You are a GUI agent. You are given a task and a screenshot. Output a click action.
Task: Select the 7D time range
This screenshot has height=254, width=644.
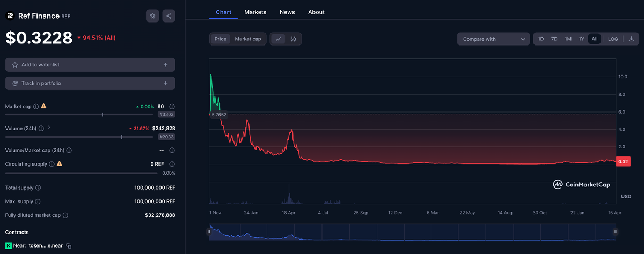(554, 39)
